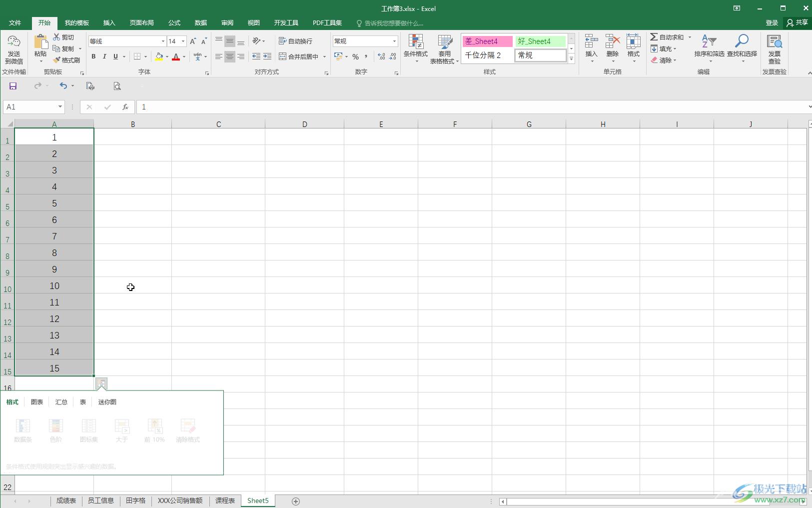Open the font size dropdown showing 14
Image resolution: width=812 pixels, height=508 pixels.
tap(183, 41)
